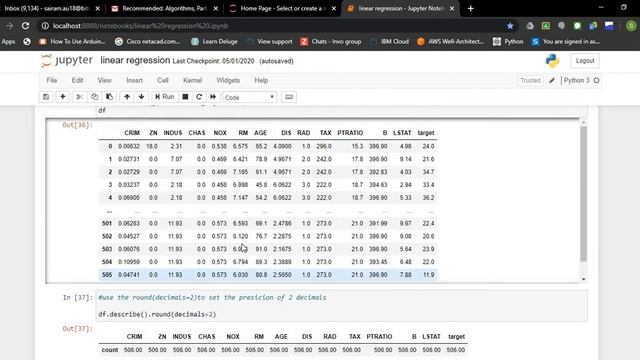Click the value 0.00632 in row 0
Image resolution: width=640 pixels, height=360 pixels.
tap(129, 146)
